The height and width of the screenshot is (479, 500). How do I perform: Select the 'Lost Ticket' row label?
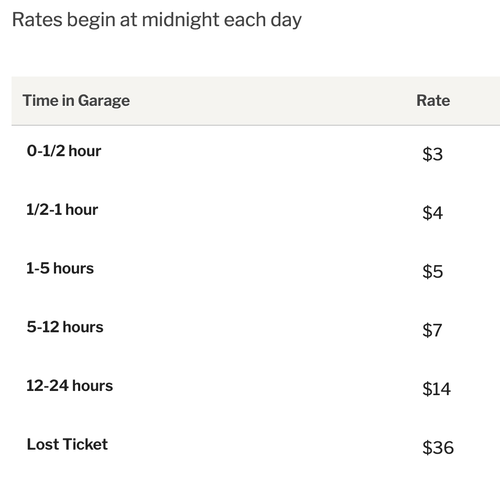coord(67,444)
